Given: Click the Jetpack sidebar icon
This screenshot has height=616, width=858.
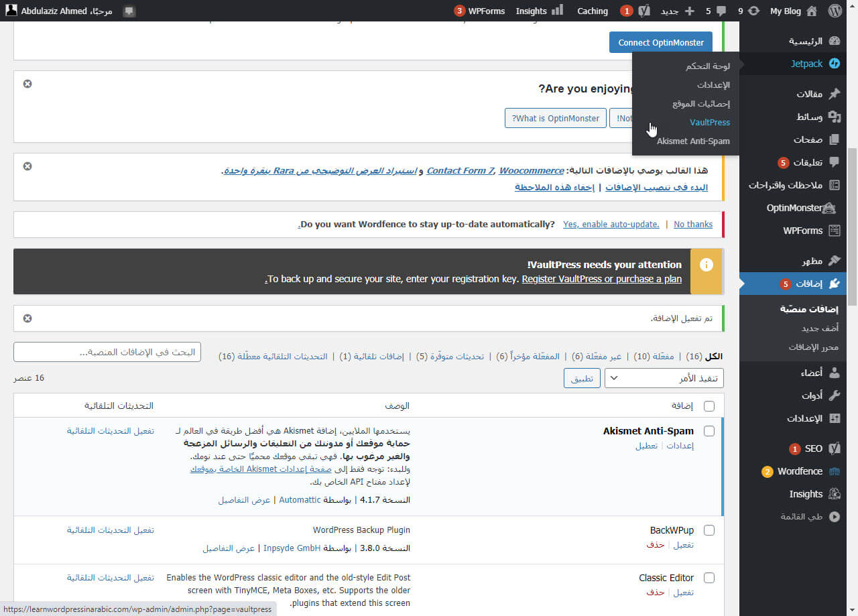Looking at the screenshot, I should pyautogui.click(x=835, y=64).
